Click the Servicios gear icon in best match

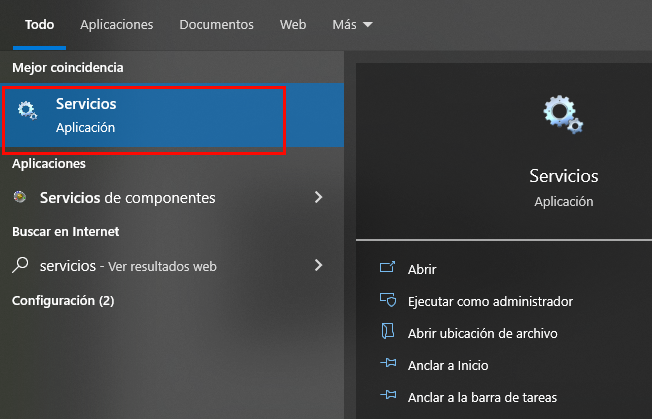(28, 112)
